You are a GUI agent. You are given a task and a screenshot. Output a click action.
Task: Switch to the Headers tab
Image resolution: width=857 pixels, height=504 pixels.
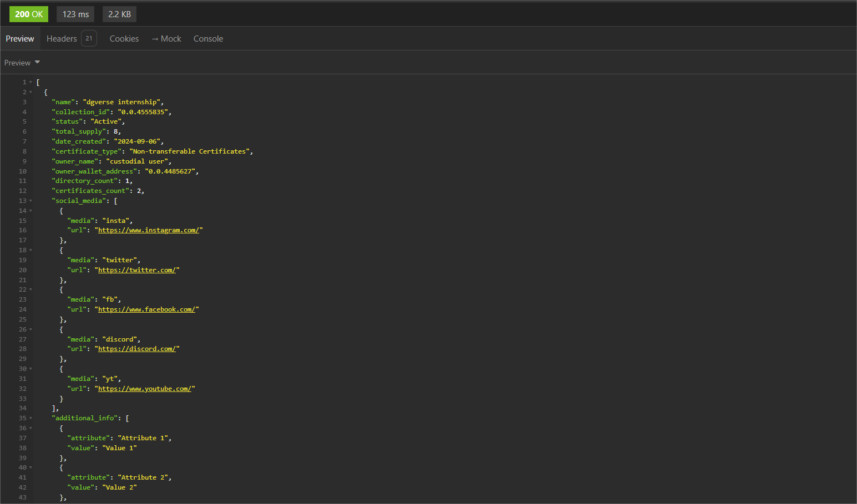coord(62,38)
